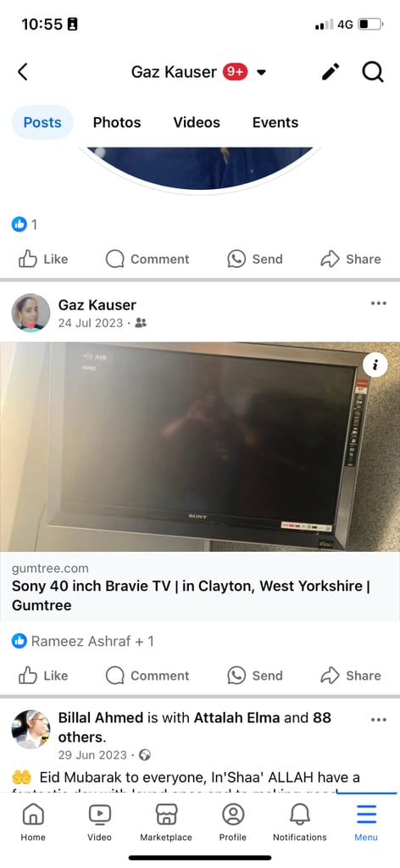Screen dimensions: 400x868
Task: Open search with the magnifier icon
Action: click(373, 72)
